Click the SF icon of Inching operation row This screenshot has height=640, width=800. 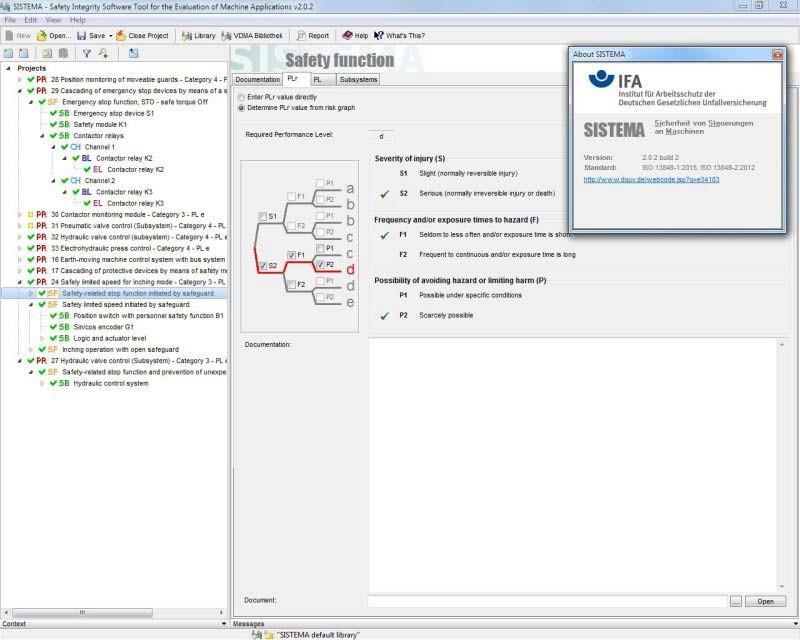[53, 350]
